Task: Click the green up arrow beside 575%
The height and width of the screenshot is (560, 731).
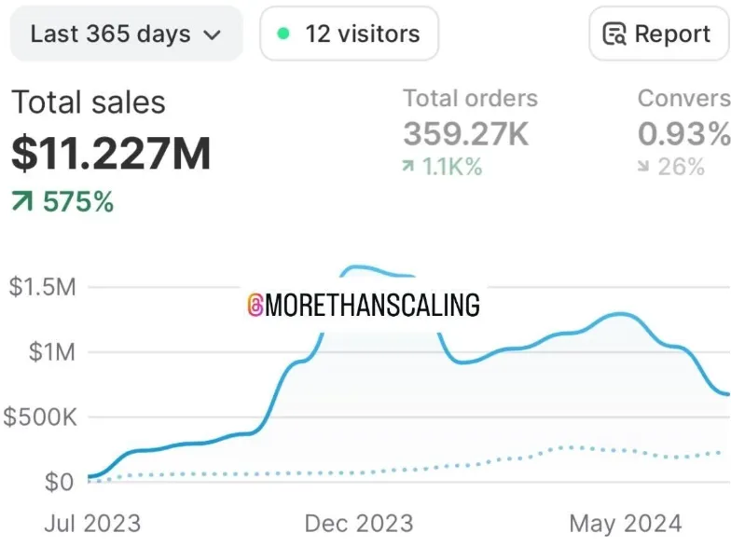Action: click(22, 202)
